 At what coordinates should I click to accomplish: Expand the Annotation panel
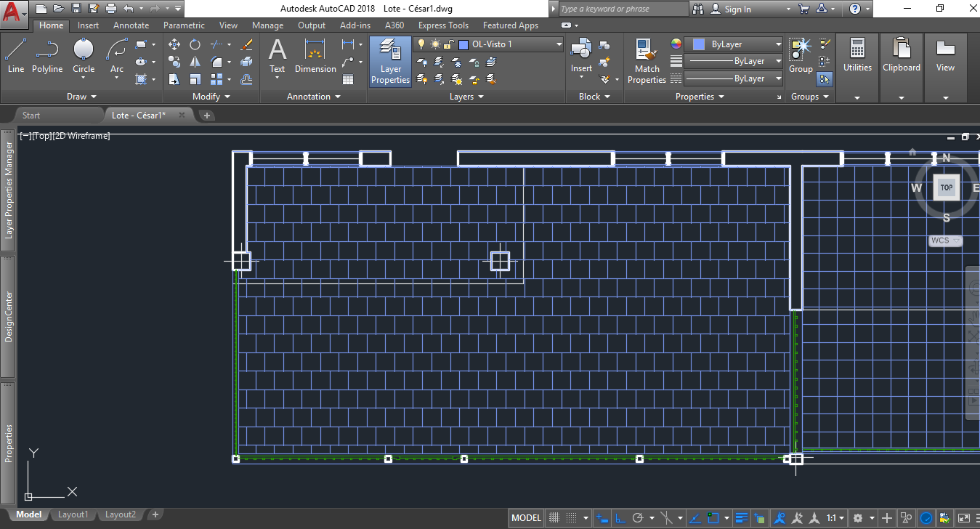(313, 97)
